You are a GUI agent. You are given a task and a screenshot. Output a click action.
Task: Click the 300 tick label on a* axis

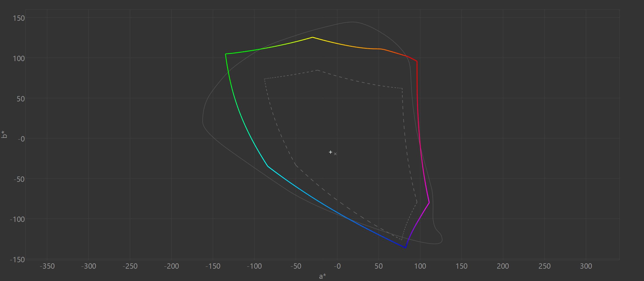click(586, 266)
